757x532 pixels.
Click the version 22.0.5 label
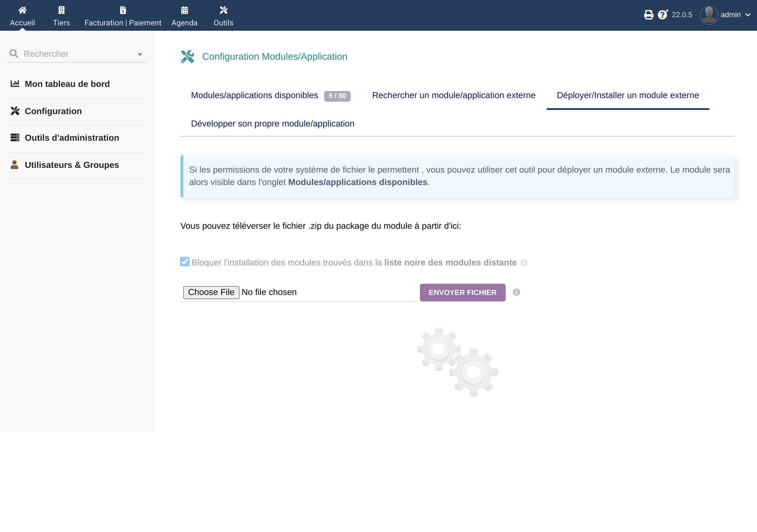click(682, 15)
